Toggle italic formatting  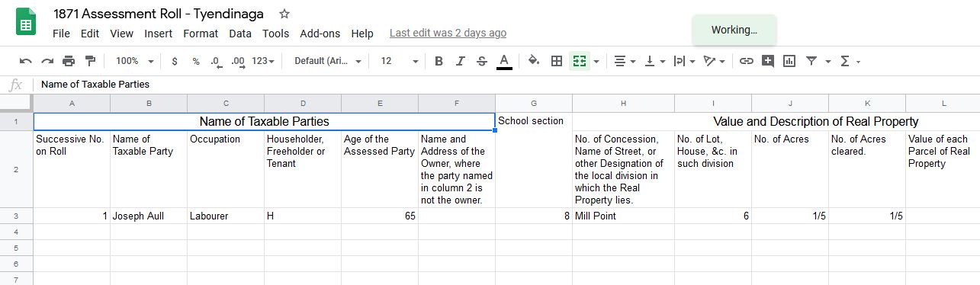pyautogui.click(x=460, y=61)
